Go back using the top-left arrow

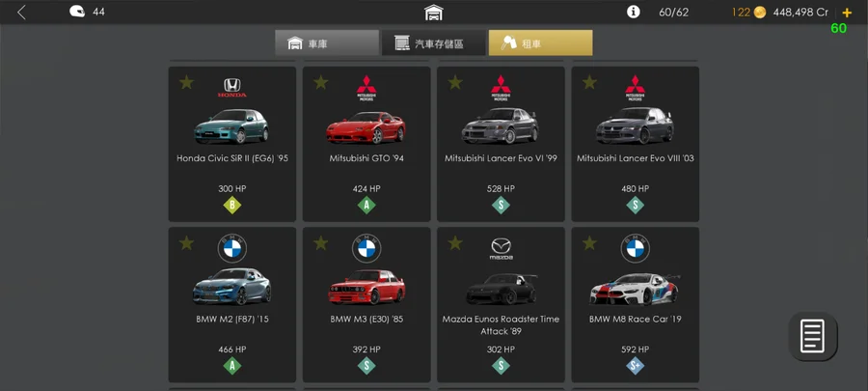tap(21, 13)
